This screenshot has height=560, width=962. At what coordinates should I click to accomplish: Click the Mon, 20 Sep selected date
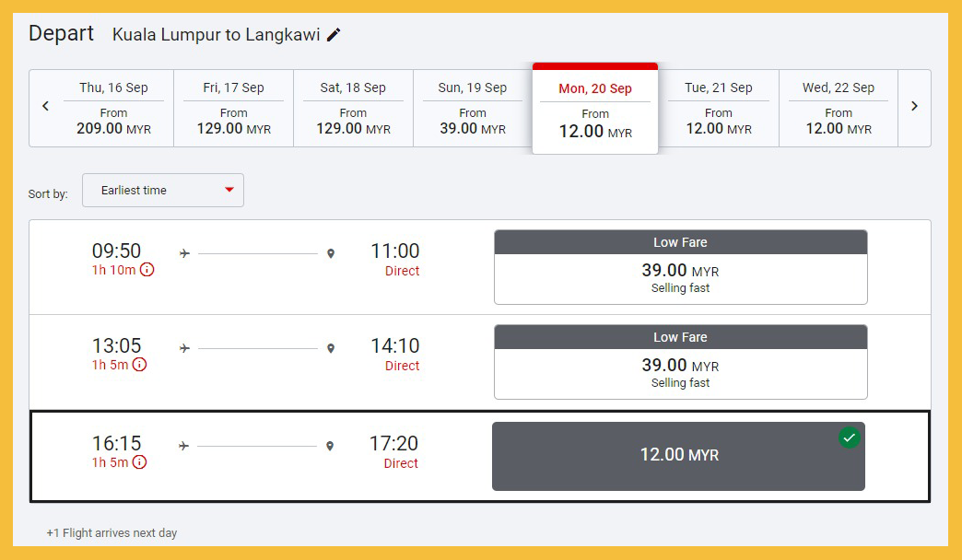tap(595, 110)
